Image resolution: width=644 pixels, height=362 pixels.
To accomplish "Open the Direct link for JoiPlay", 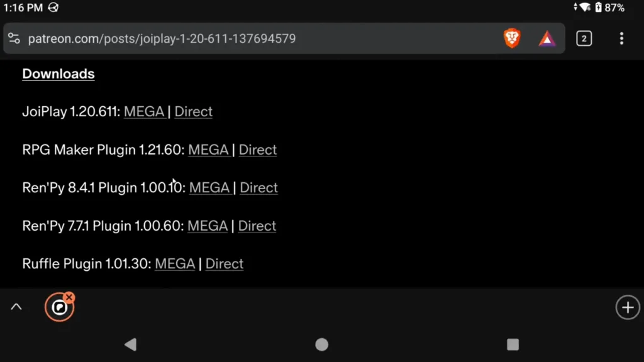I will (x=193, y=111).
